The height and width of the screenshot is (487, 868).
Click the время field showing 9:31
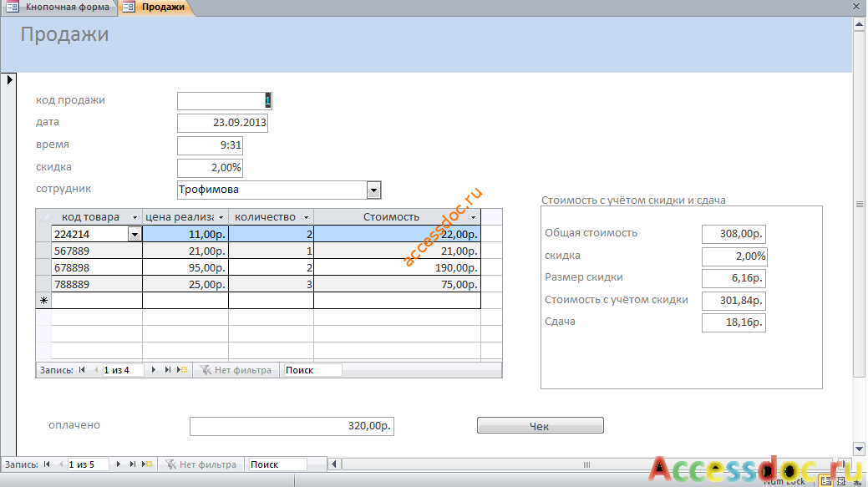point(210,145)
